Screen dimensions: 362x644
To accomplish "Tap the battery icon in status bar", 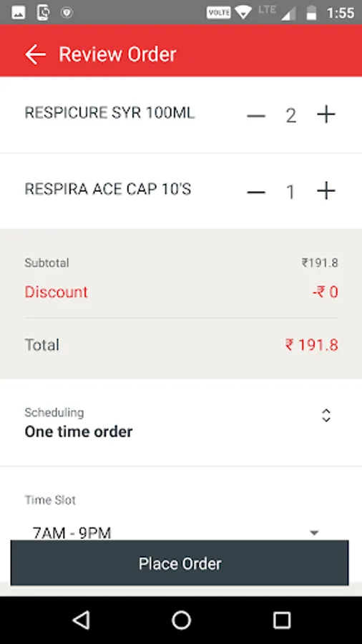I will click(x=311, y=13).
